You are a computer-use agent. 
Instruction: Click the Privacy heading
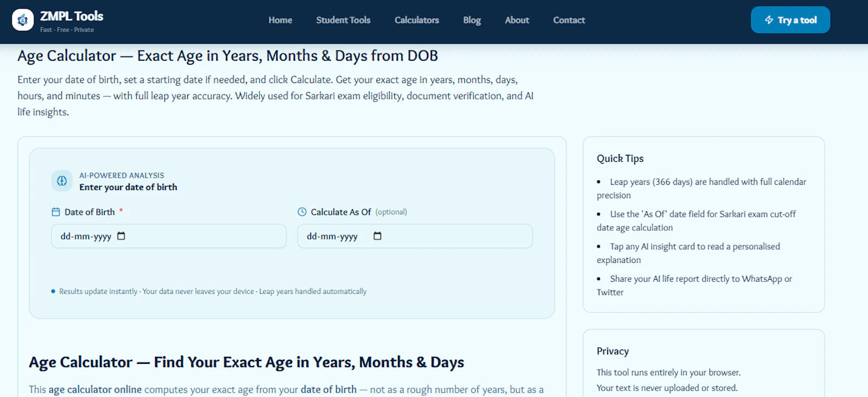tap(612, 351)
